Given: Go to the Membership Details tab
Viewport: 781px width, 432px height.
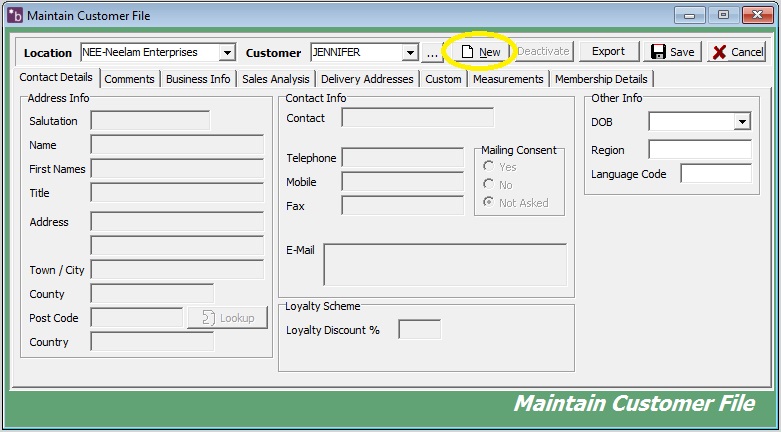Looking at the screenshot, I should (x=601, y=79).
